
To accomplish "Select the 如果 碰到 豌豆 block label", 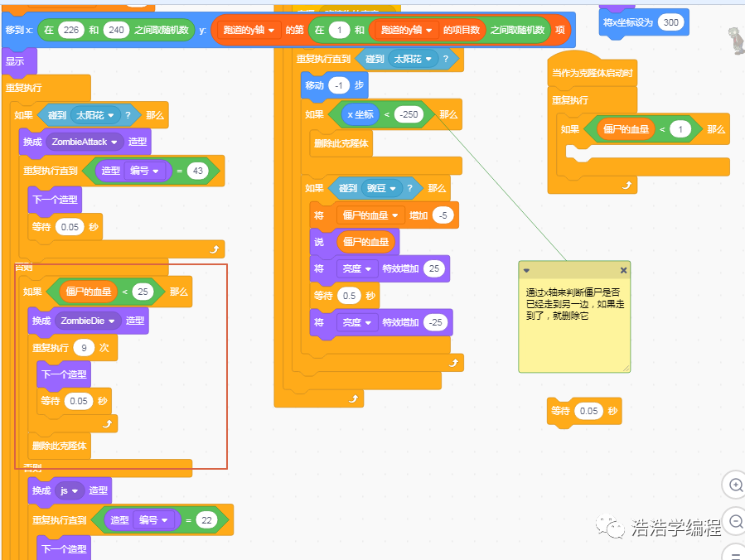I will point(315,189).
